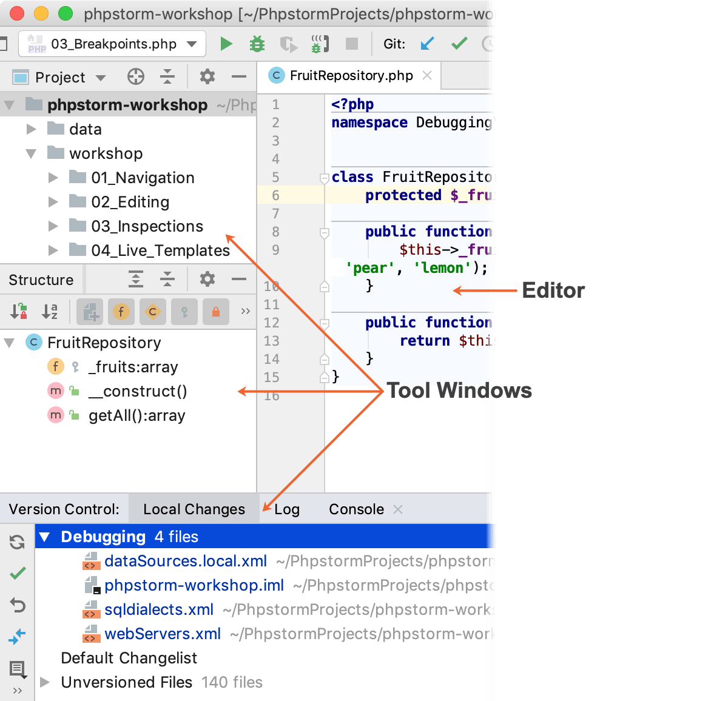Open the run configuration dropdown 03_Breakpoints.php
Screen dimensions: 728x701
coord(112,44)
